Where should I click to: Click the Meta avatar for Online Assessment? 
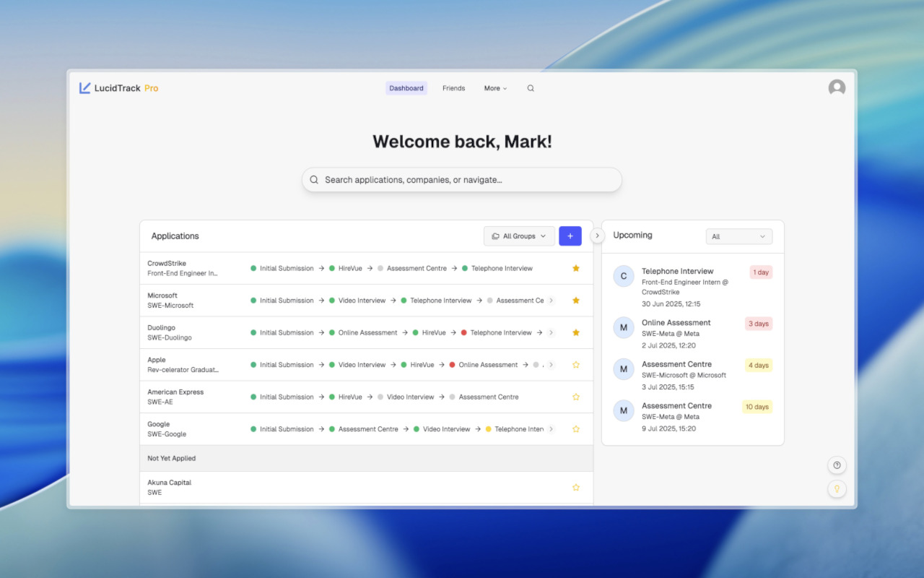click(623, 327)
